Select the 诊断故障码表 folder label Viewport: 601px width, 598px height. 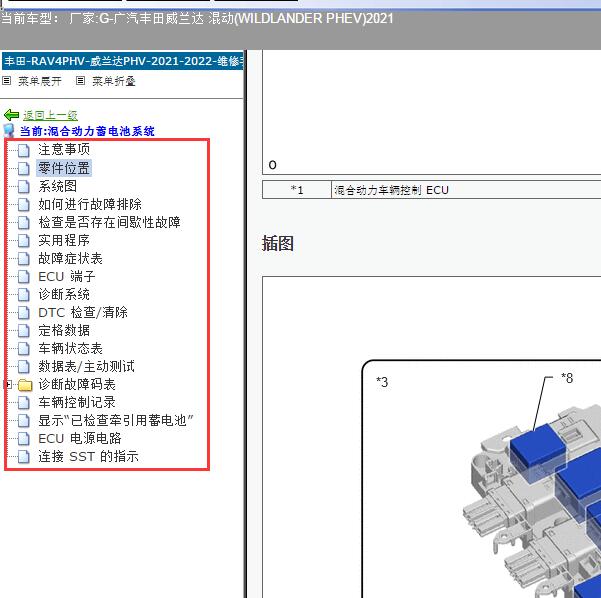click(x=77, y=384)
